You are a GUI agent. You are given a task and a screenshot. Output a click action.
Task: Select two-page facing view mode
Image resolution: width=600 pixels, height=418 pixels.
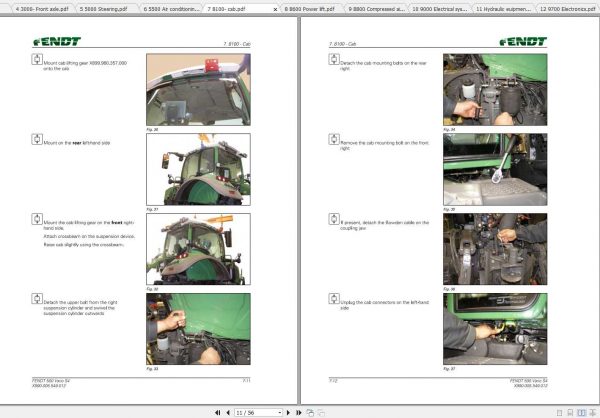581,413
